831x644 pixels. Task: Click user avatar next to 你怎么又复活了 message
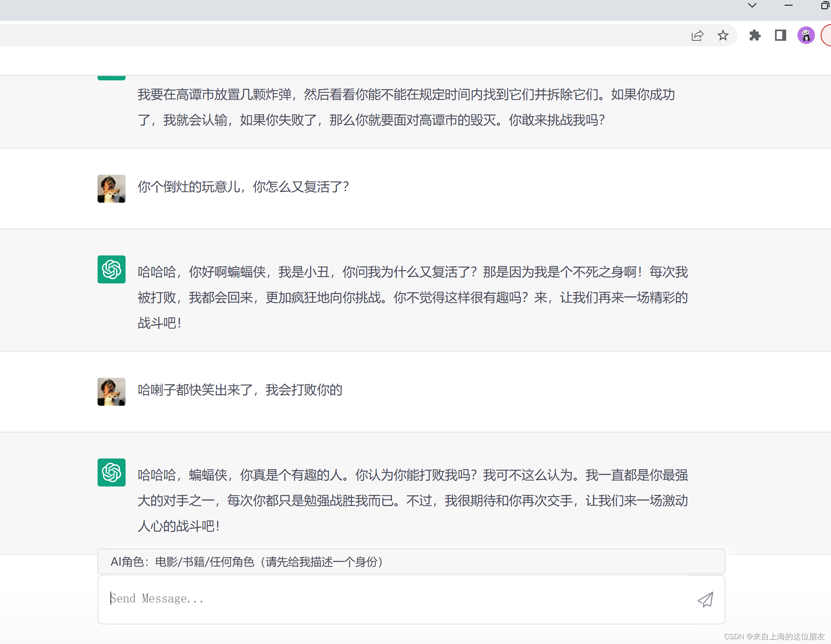click(112, 189)
